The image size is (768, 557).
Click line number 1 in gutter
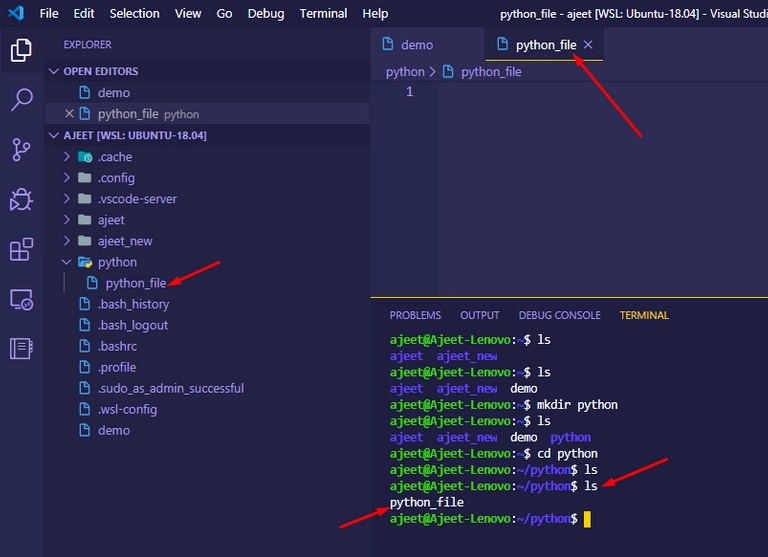pos(409,92)
